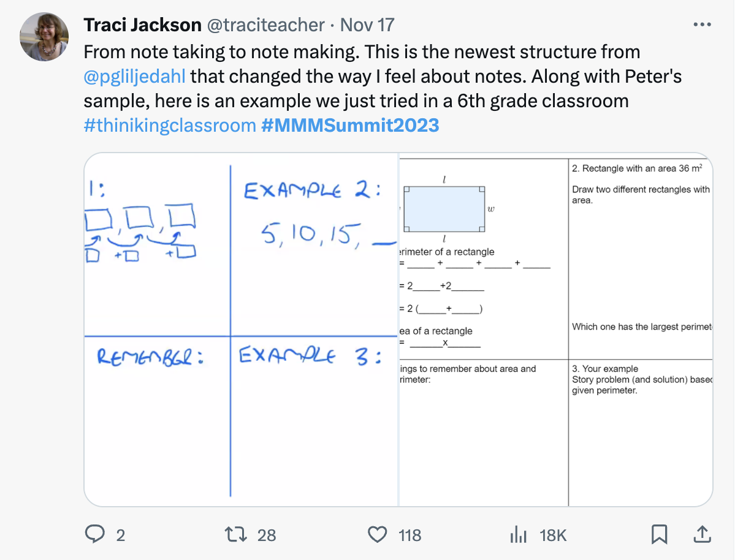Click the 18K views count
The height and width of the screenshot is (560, 743).
(552, 535)
